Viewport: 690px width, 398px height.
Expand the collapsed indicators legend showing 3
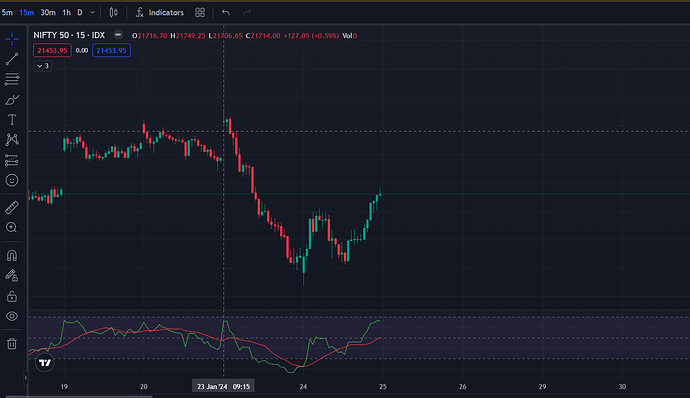click(x=43, y=66)
